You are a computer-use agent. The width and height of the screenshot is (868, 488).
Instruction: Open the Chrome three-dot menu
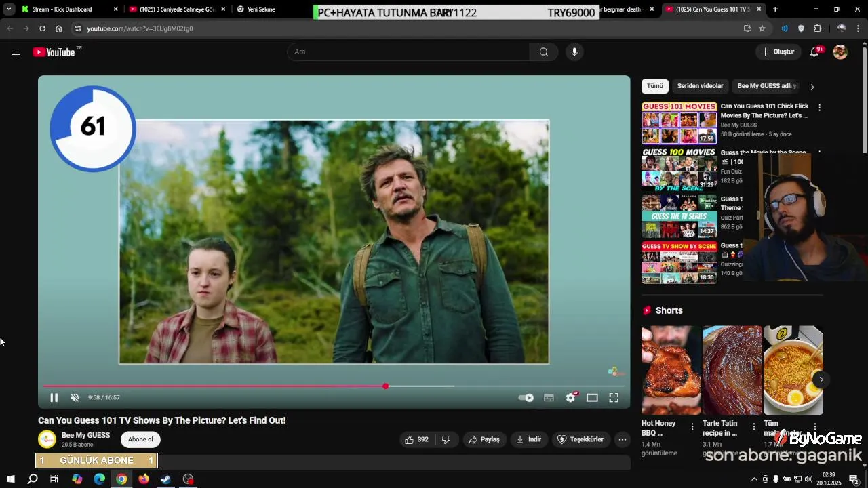click(859, 28)
